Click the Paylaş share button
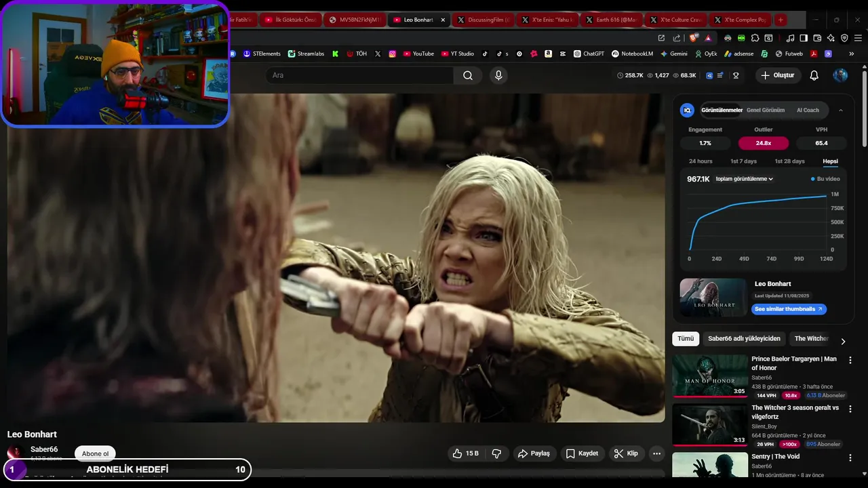This screenshot has height=488, width=868. [534, 453]
